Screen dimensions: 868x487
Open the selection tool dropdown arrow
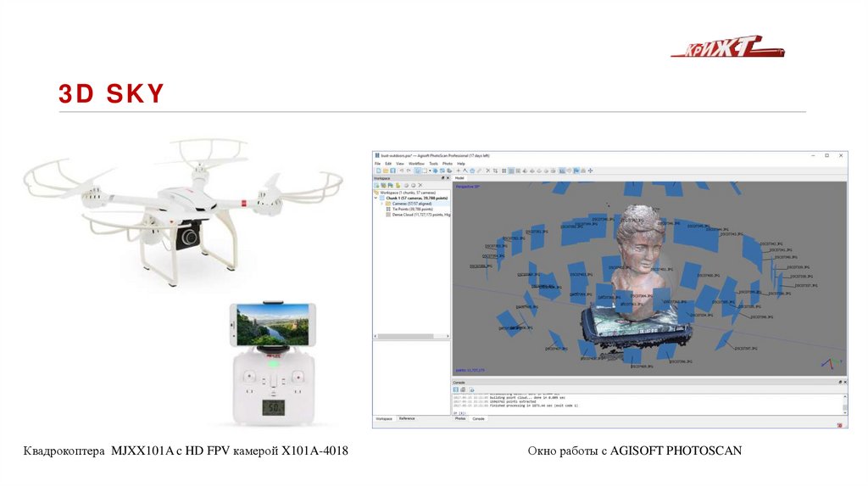click(x=430, y=171)
